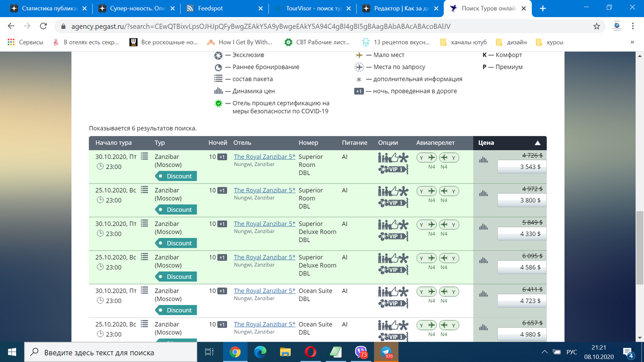Select the 4 723 $ price button
Screen dimensions: 644x362
tap(522, 301)
